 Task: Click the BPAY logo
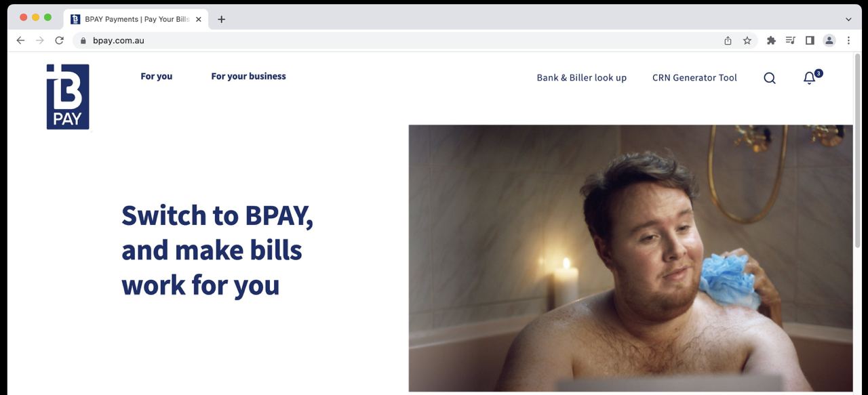pyautogui.click(x=68, y=97)
